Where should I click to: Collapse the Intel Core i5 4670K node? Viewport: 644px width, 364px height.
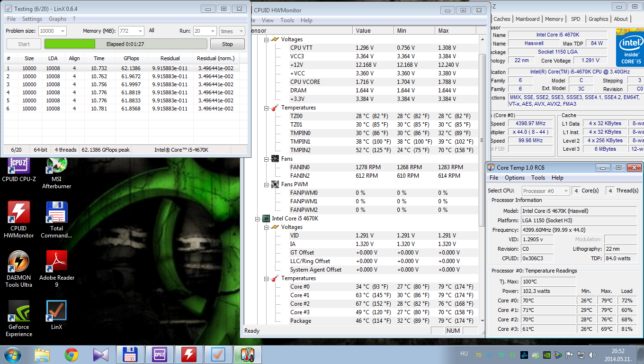pos(257,218)
